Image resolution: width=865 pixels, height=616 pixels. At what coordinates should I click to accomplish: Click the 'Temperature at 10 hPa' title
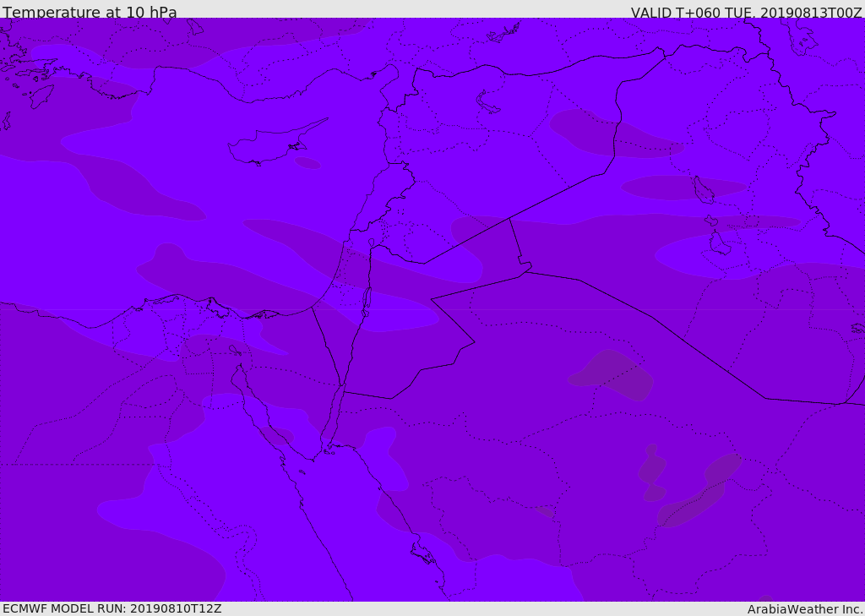(x=90, y=12)
